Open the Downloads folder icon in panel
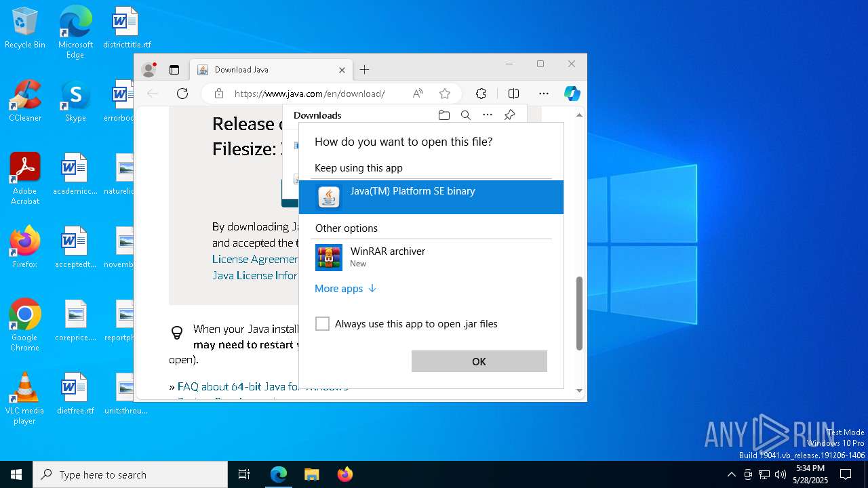The width and height of the screenshot is (868, 488). [x=444, y=115]
